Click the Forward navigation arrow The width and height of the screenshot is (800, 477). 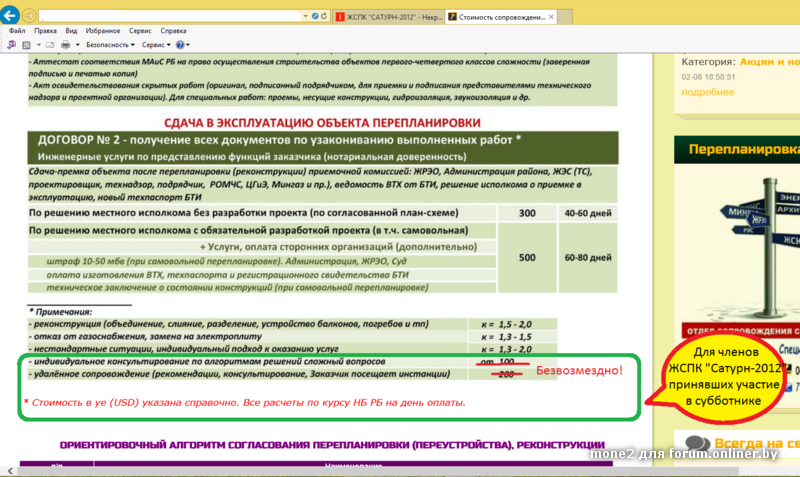click(x=29, y=16)
